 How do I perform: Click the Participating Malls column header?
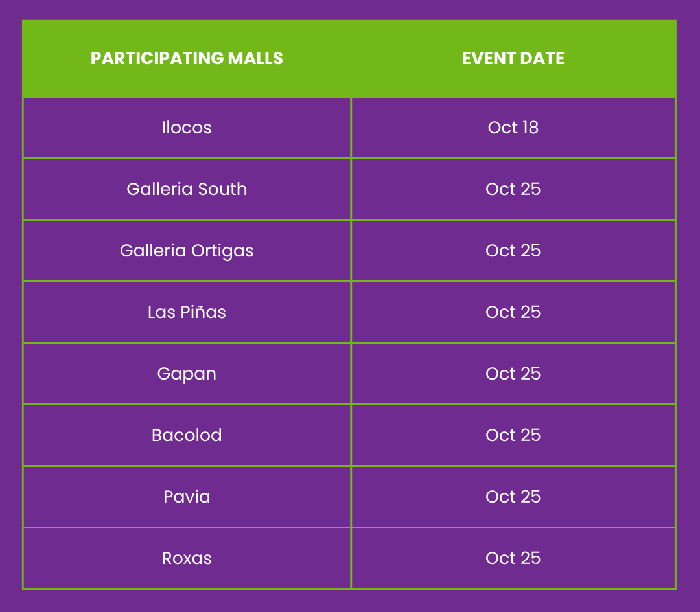[187, 58]
